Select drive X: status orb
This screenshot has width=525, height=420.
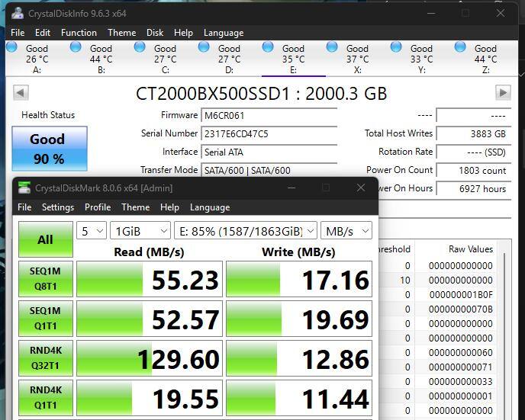[x=332, y=47]
